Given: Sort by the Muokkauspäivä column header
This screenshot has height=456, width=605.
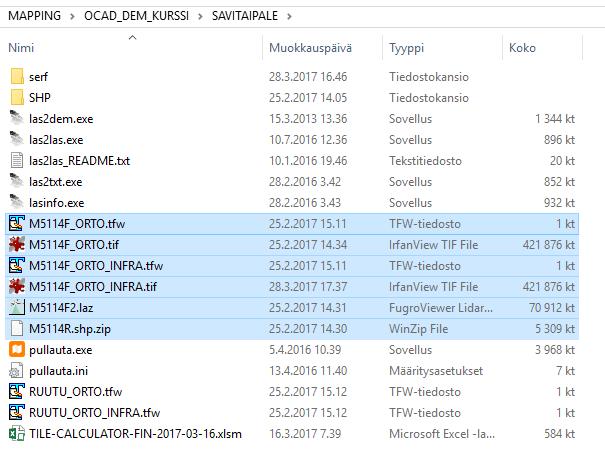Looking at the screenshot, I should tap(310, 48).
